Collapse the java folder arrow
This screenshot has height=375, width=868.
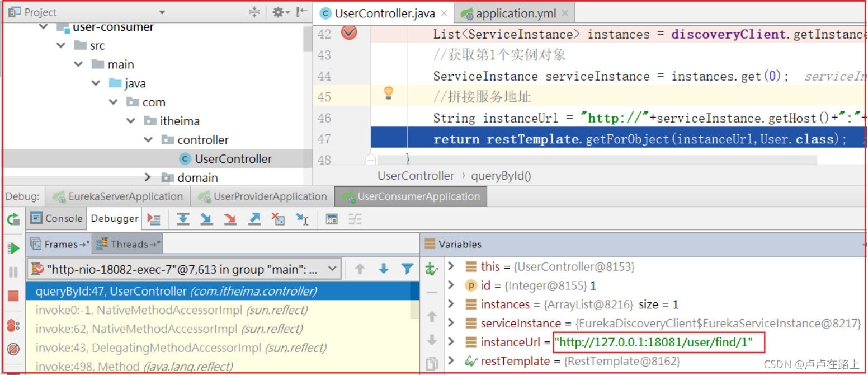(x=96, y=83)
